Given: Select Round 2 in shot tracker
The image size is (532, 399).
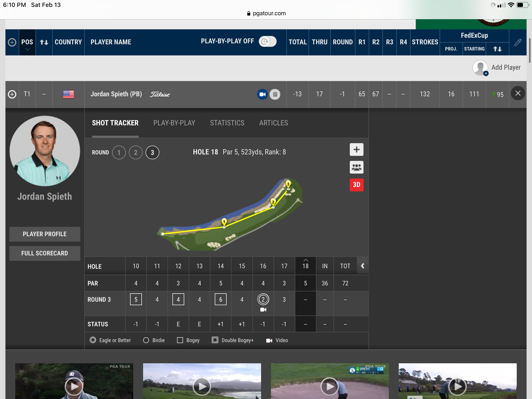Looking at the screenshot, I should [x=135, y=152].
